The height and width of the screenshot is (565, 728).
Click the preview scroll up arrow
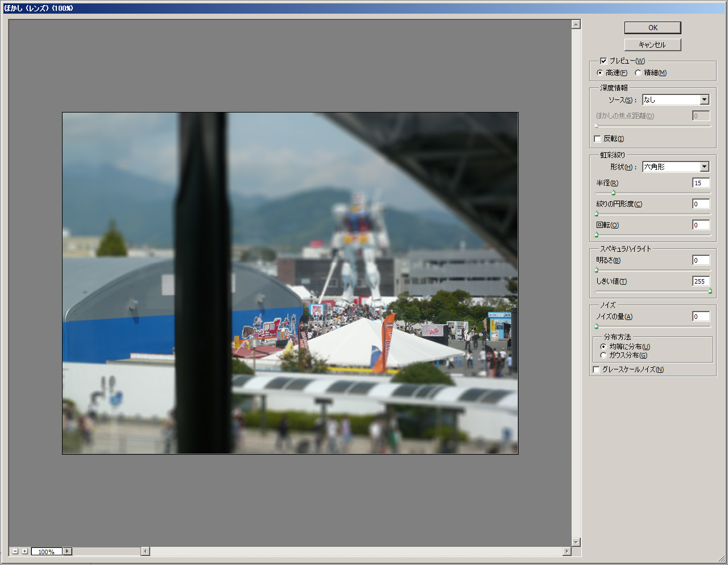pyautogui.click(x=576, y=24)
